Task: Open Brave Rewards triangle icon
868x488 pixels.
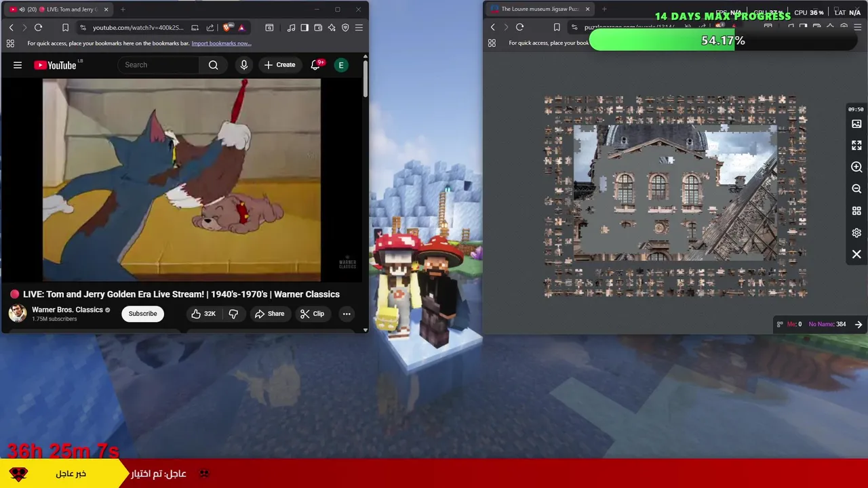Action: (x=241, y=27)
